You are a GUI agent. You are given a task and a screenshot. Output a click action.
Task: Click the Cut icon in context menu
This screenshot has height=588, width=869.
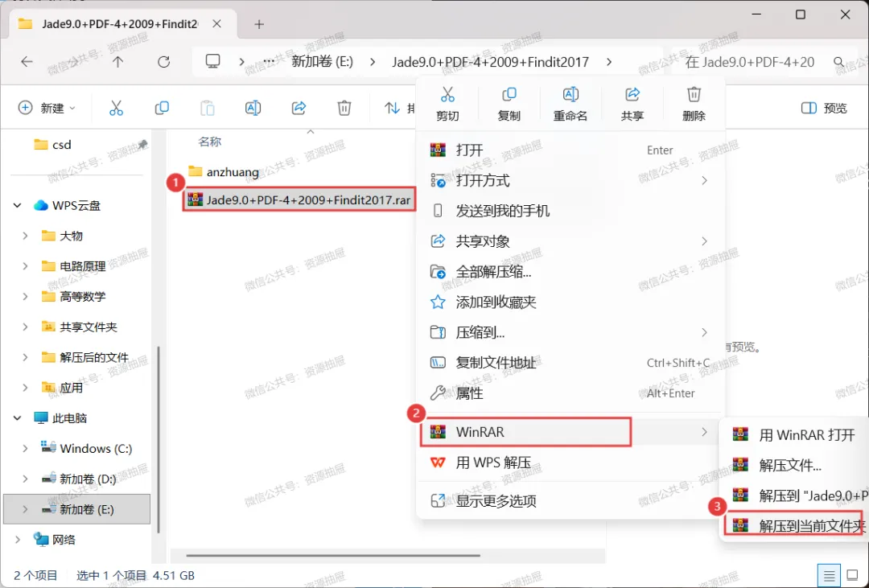click(x=447, y=95)
